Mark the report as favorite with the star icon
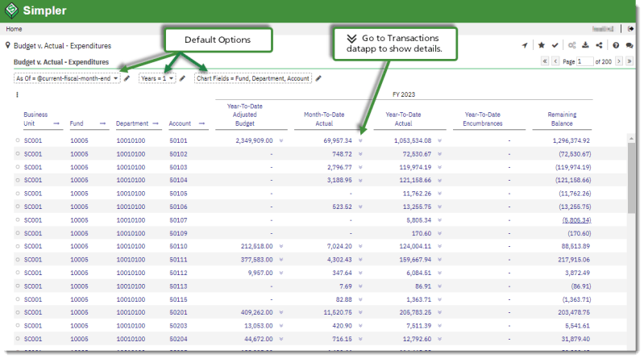The image size is (644, 359). click(x=542, y=45)
